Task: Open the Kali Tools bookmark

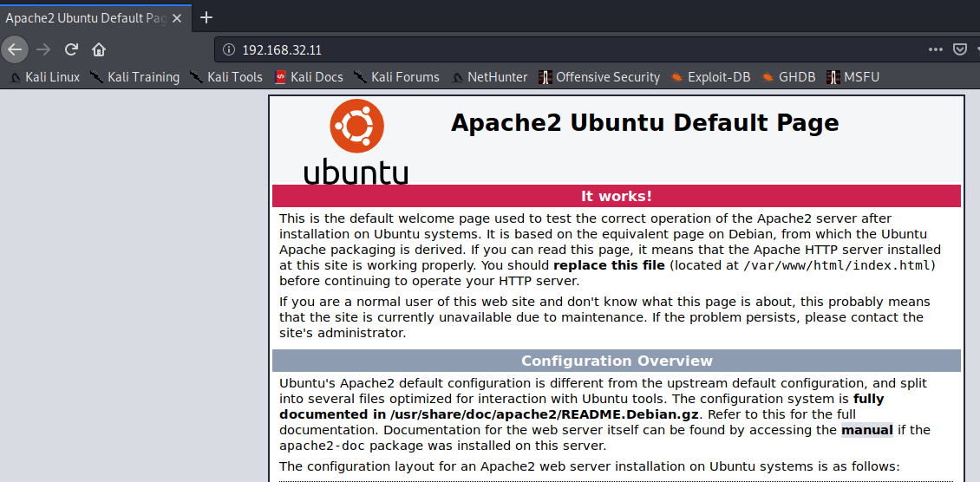Action: (x=225, y=77)
